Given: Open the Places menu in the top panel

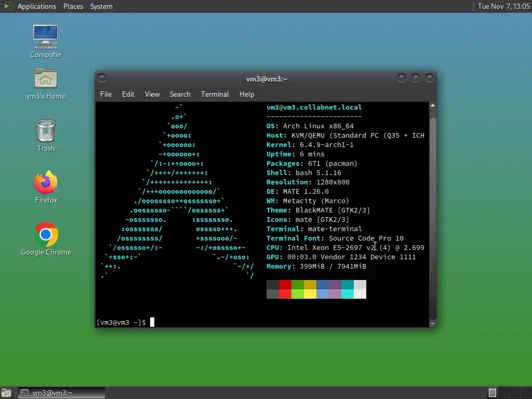Looking at the screenshot, I should point(73,6).
